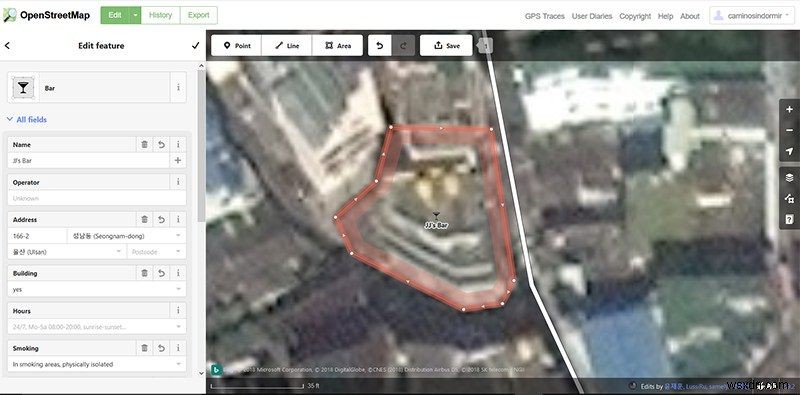The height and width of the screenshot is (395, 800).
Task: Click the OpenStreetMap logo
Action: click(x=46, y=15)
